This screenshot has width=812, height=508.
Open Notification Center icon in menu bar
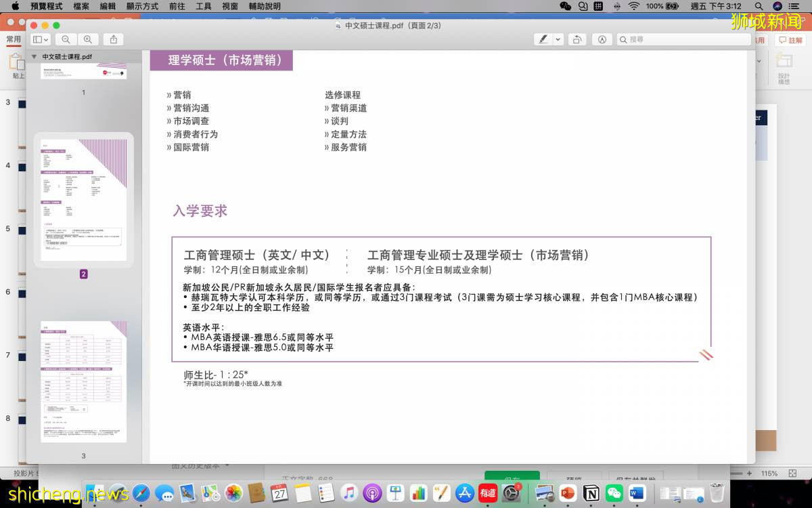[794, 7]
